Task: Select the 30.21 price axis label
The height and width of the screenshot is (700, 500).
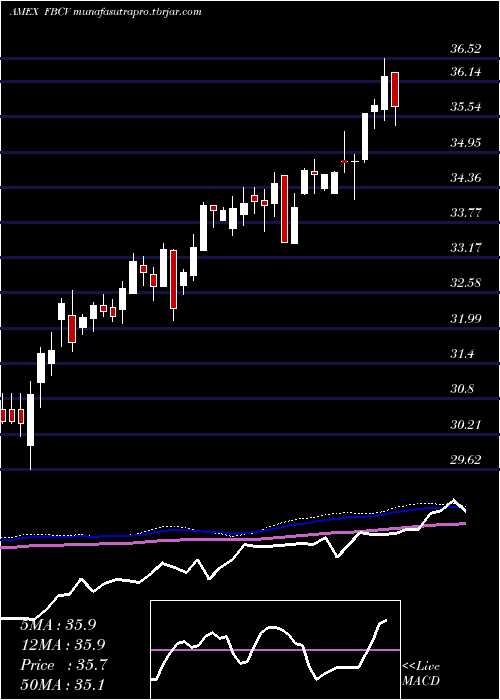Action: click(466, 424)
